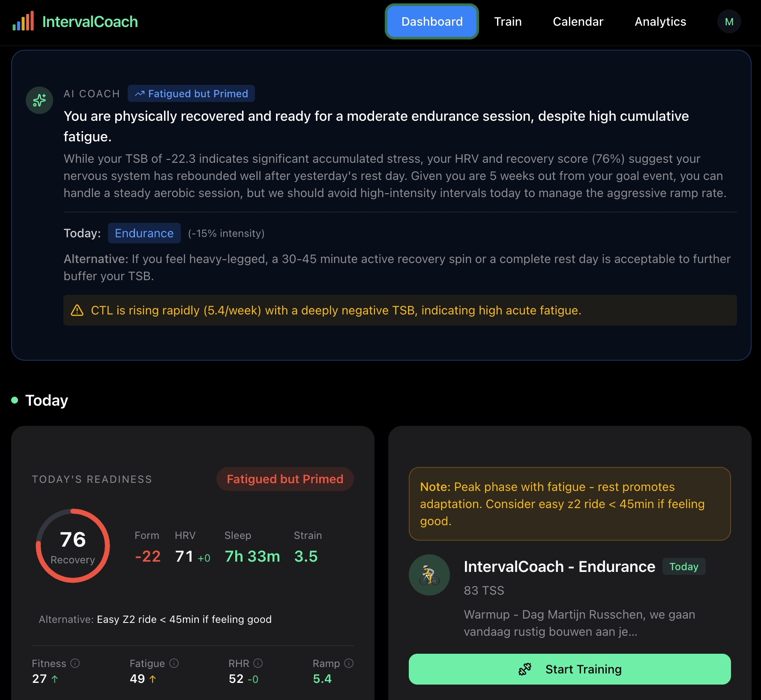Click the warning triangle icon in CTL alert
761x700 pixels.
pyautogui.click(x=77, y=310)
